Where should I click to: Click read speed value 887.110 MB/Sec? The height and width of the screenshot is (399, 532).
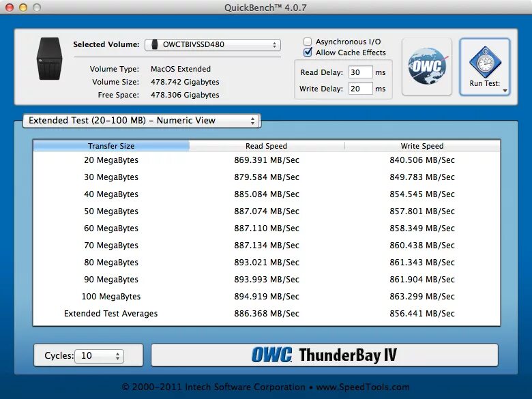point(267,228)
